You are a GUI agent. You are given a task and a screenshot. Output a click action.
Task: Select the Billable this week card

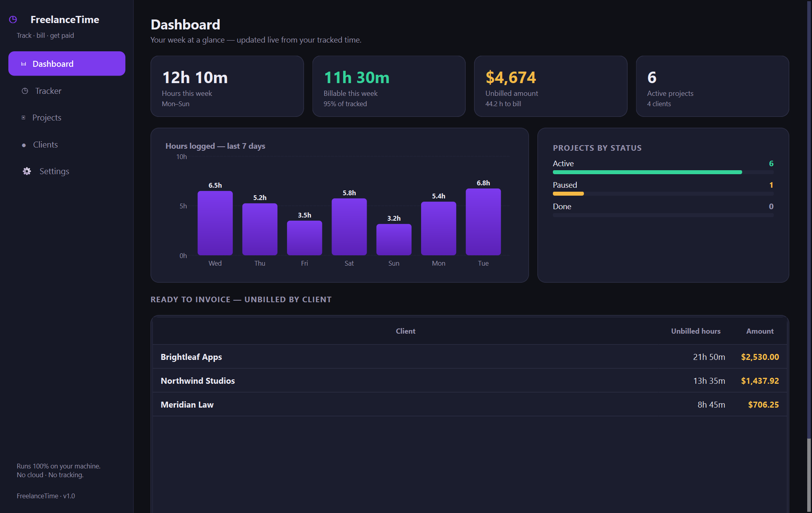tap(389, 86)
